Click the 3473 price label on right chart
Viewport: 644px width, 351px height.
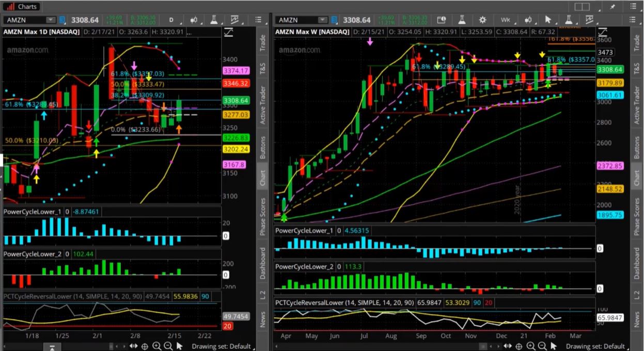[x=605, y=53]
